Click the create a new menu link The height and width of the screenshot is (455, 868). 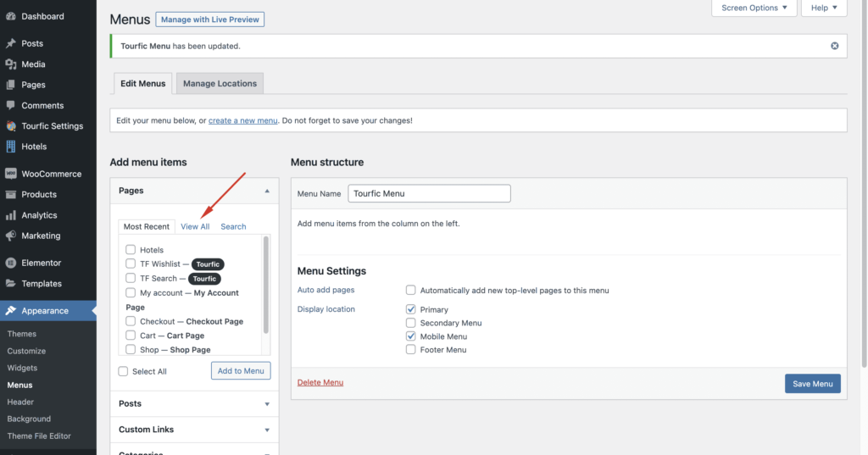coord(243,120)
